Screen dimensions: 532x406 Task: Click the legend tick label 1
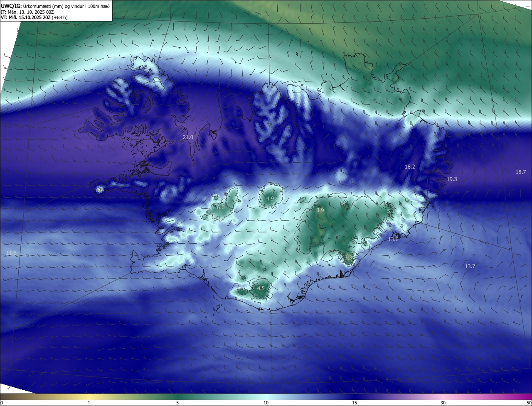pyautogui.click(x=89, y=403)
